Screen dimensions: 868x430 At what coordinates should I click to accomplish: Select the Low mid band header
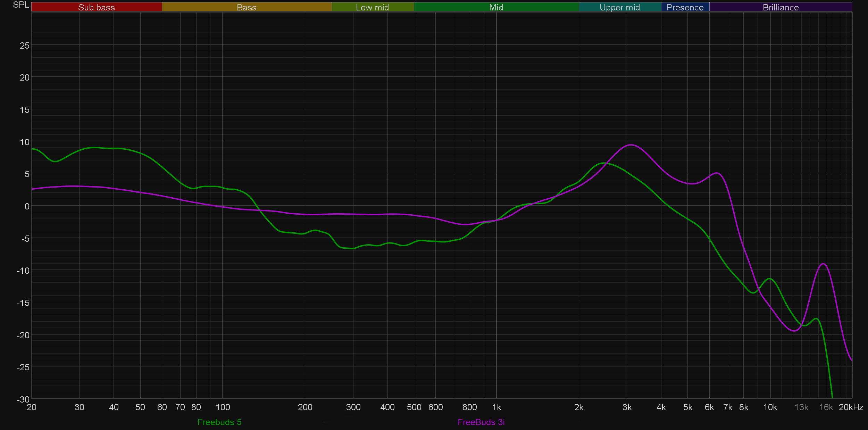tap(372, 7)
